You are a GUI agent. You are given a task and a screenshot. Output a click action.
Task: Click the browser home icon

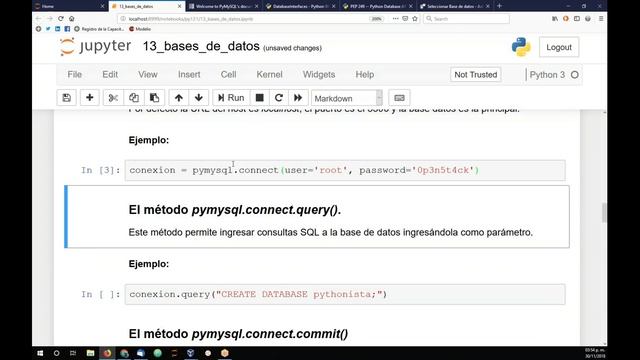[x=72, y=18]
